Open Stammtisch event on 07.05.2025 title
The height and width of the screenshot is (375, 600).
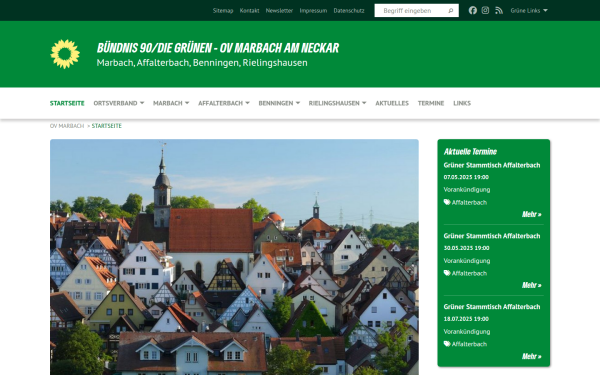point(492,165)
